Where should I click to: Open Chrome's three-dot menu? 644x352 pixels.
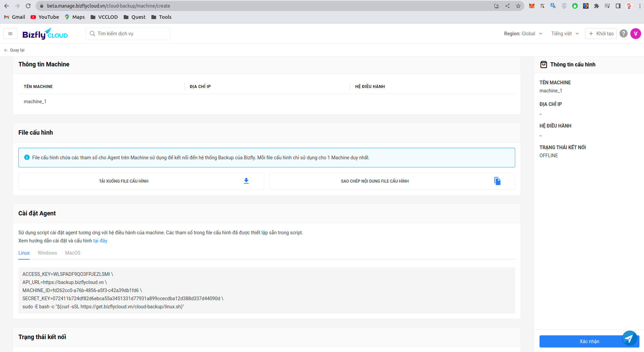[x=640, y=5]
